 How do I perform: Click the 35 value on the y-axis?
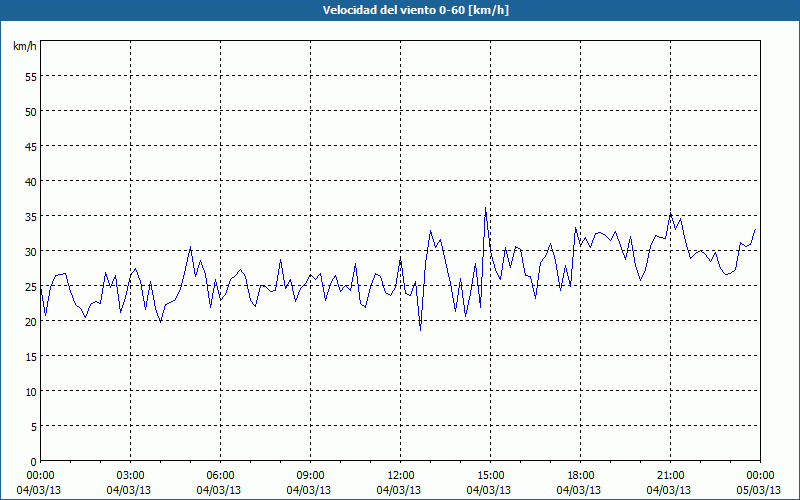pos(31,216)
